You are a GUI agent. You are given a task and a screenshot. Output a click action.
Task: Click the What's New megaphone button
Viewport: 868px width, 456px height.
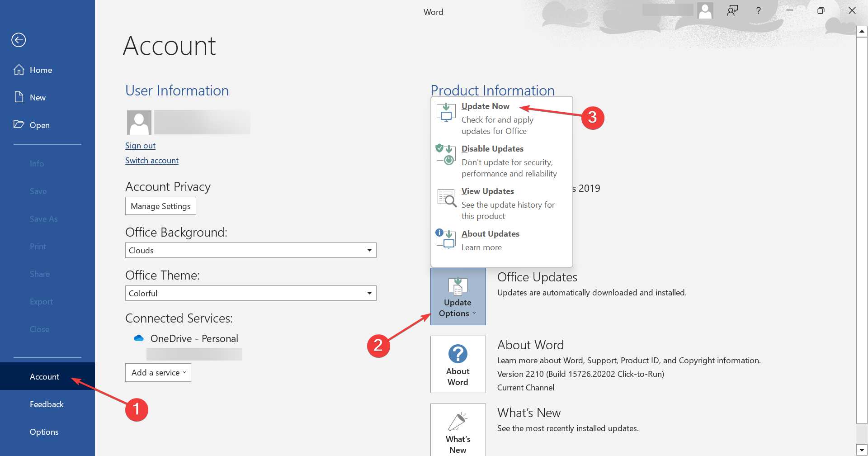pos(458,430)
